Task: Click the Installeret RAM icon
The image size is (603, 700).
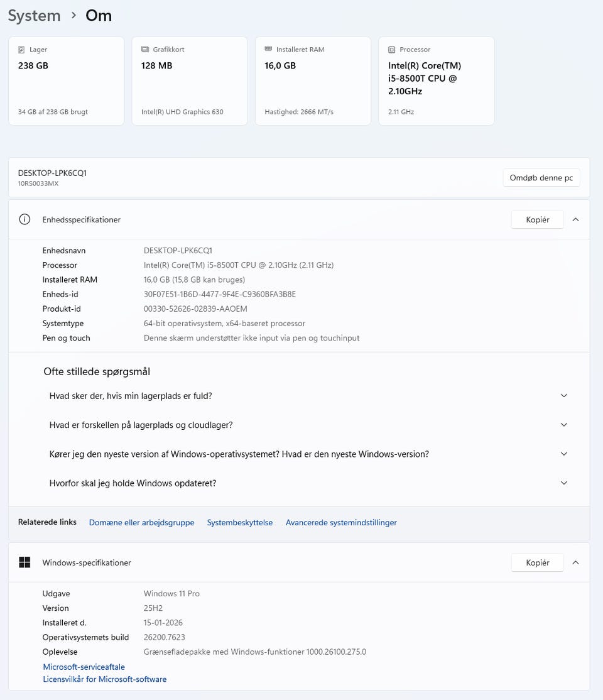Action: pos(269,50)
